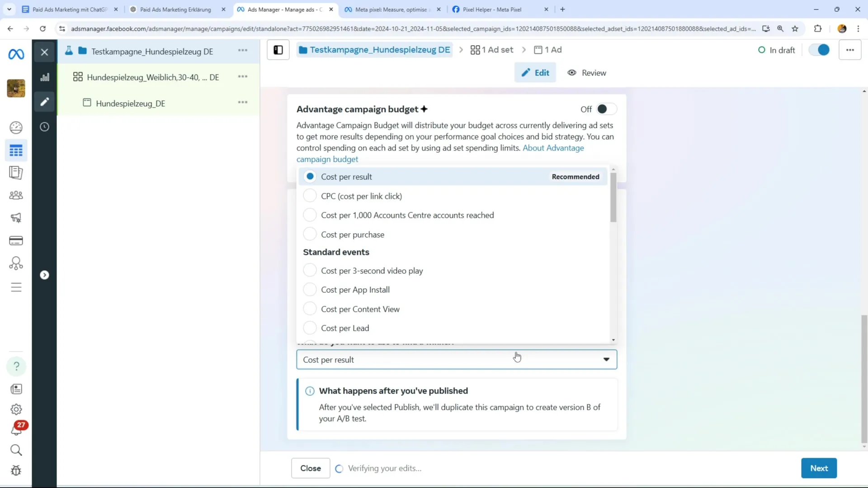868x488 pixels.
Task: Click the main page vertical scrollbar thumb
Action: point(864,379)
